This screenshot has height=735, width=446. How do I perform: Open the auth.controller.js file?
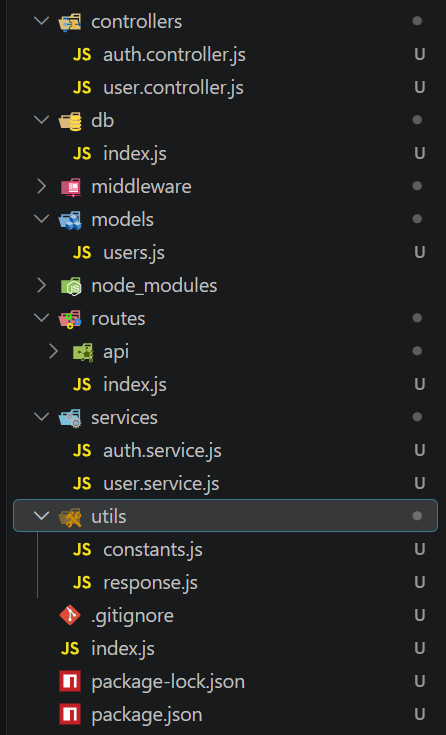(x=174, y=55)
